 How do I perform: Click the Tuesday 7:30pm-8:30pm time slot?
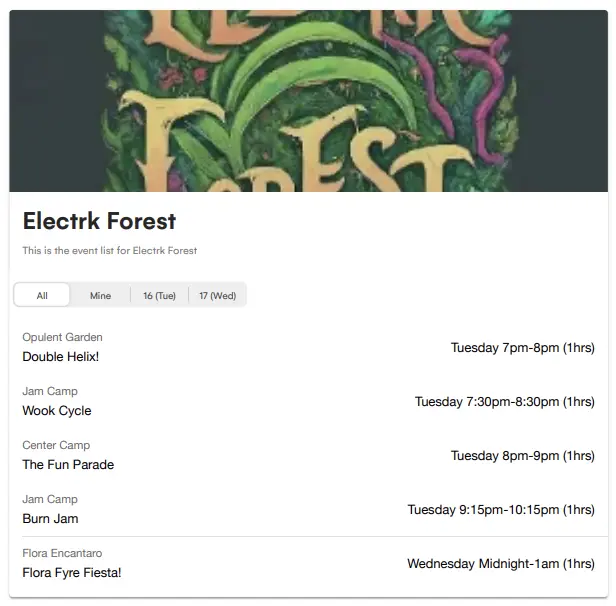504,402
